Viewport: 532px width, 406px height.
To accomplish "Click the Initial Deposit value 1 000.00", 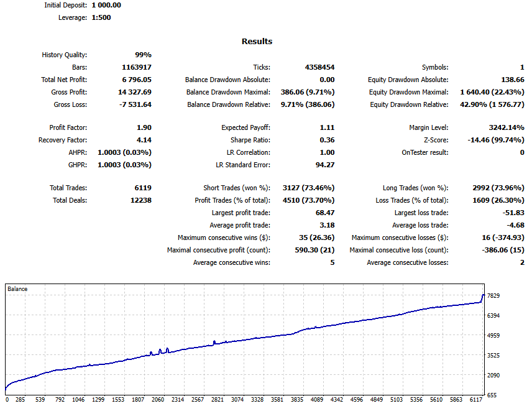I will [x=106, y=5].
